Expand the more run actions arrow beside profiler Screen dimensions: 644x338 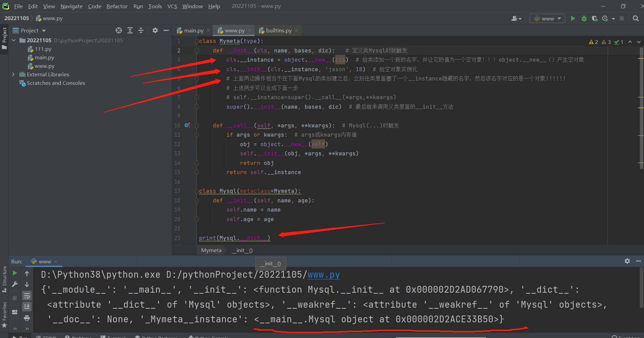point(613,19)
